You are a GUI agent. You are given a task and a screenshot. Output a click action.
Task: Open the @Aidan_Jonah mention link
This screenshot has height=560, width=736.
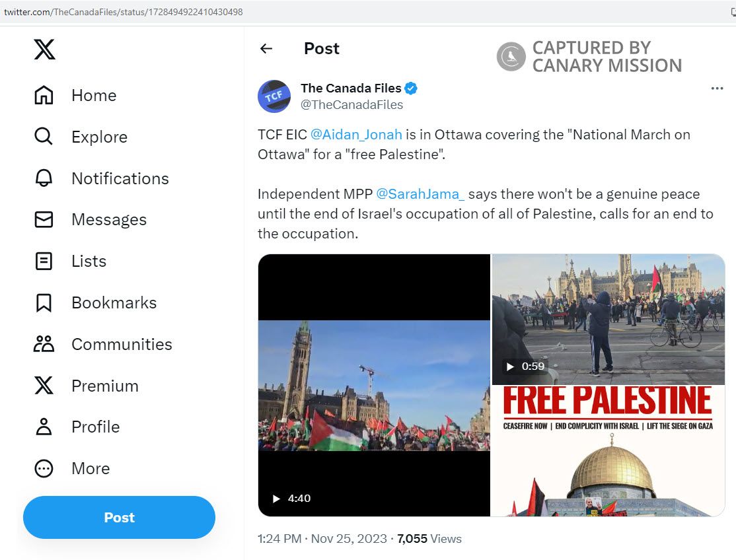tap(356, 135)
